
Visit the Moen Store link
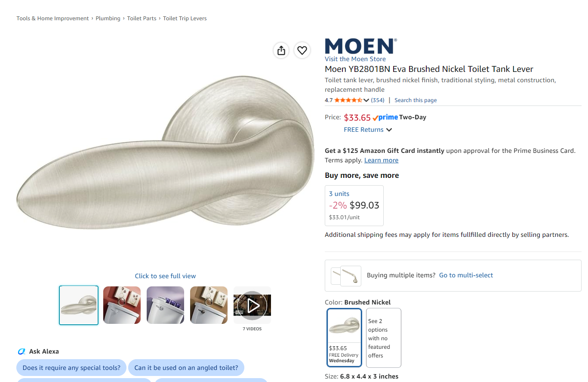[355, 59]
